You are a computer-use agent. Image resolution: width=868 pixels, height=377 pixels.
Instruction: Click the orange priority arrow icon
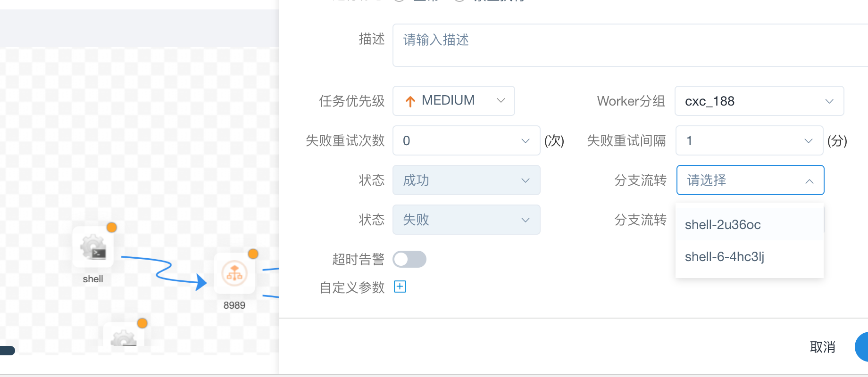(x=410, y=101)
